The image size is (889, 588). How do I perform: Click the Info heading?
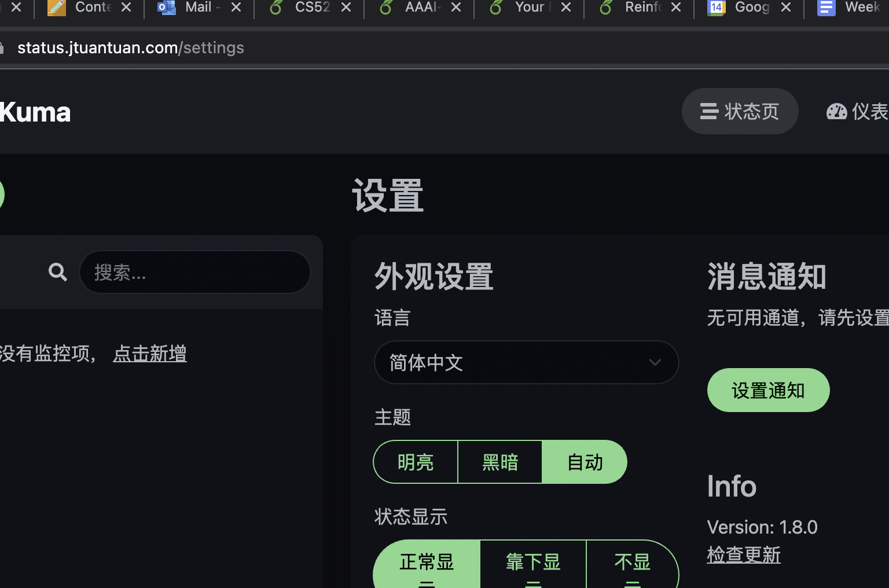point(732,486)
